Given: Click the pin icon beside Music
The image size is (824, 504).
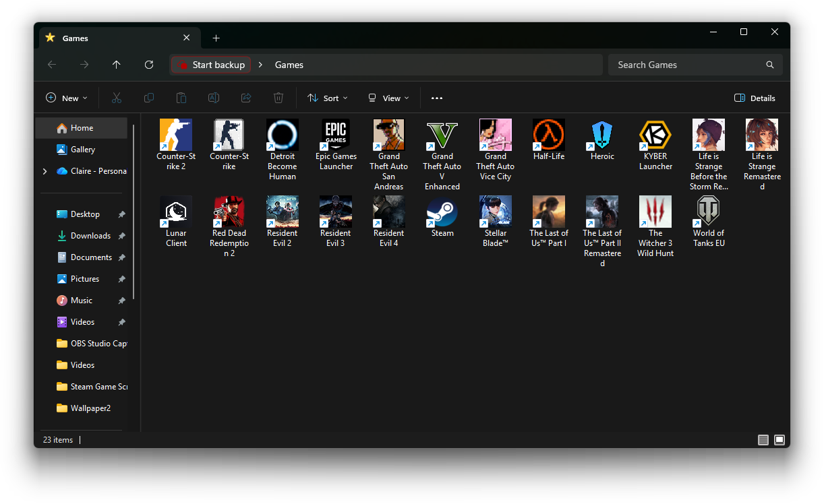Looking at the screenshot, I should (122, 301).
